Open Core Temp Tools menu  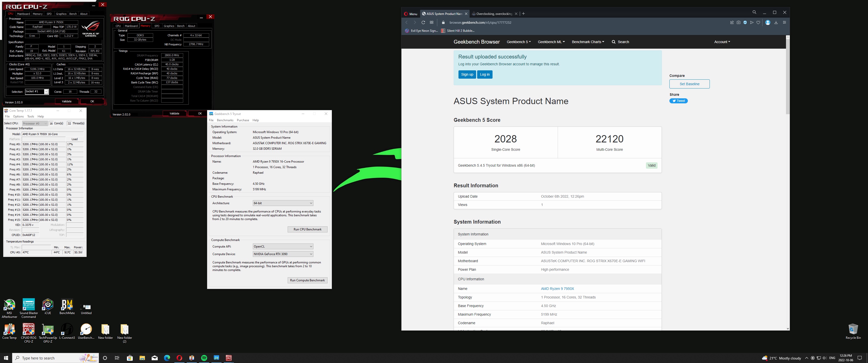pyautogui.click(x=31, y=116)
